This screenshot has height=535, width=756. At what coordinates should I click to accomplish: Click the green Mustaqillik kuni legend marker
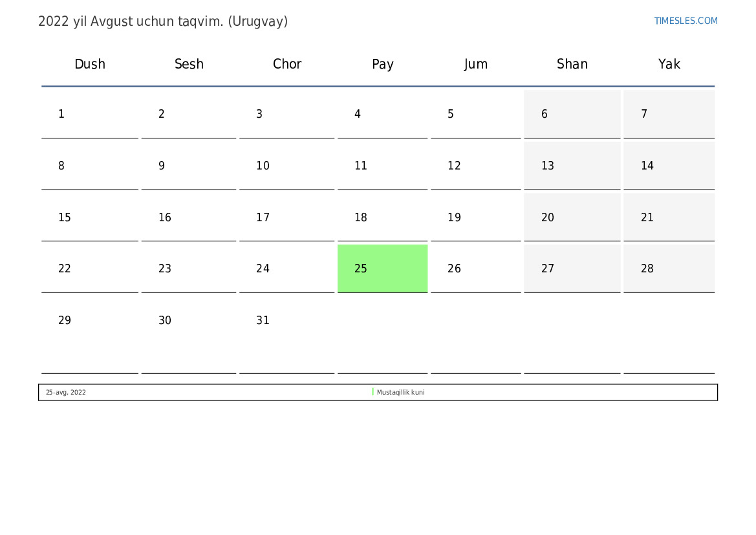click(x=373, y=392)
